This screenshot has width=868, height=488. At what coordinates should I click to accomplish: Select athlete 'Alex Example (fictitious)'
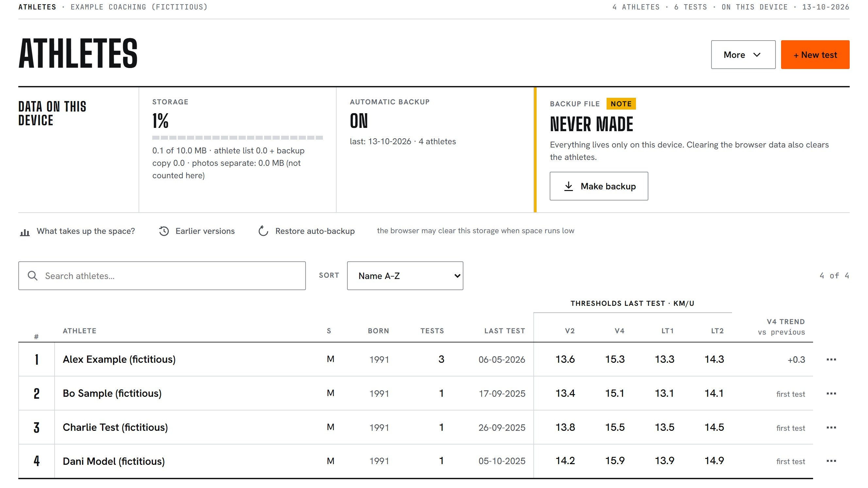point(119,359)
